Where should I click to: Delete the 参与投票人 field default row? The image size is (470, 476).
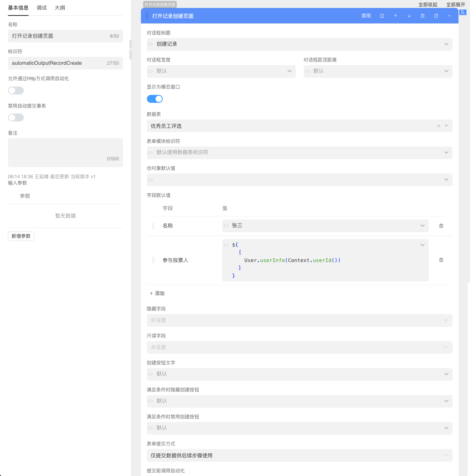click(x=441, y=260)
